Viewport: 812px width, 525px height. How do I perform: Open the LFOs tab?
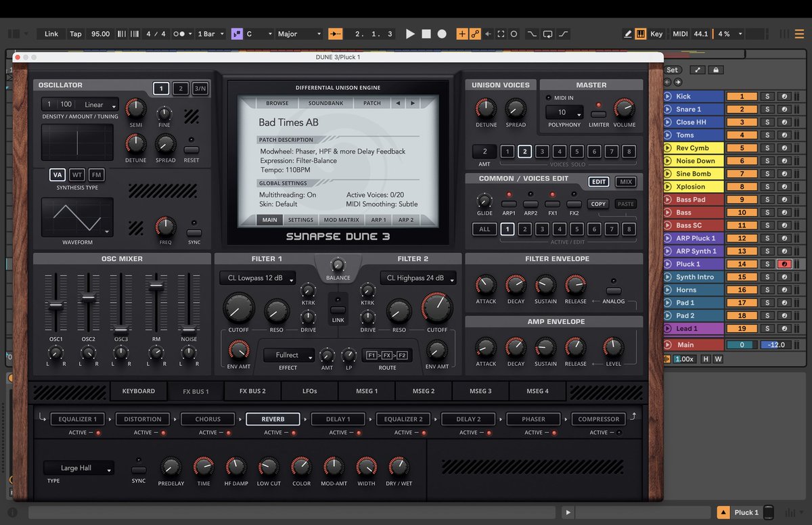[309, 391]
